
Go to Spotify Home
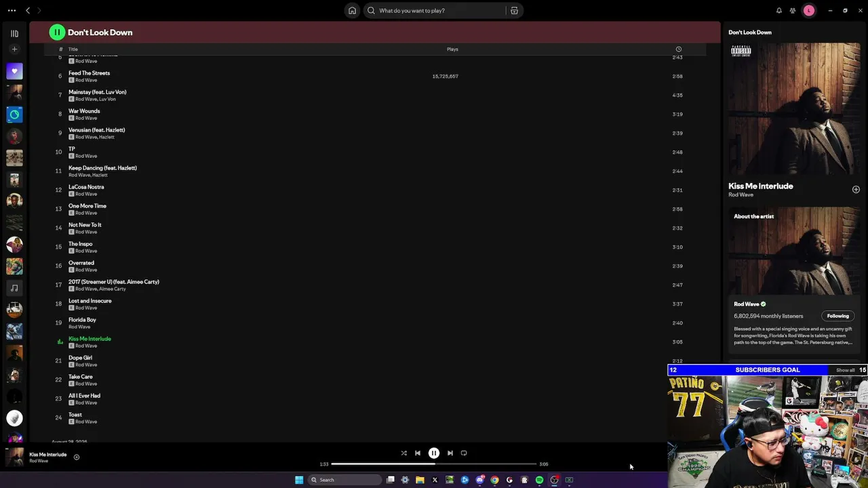352,10
